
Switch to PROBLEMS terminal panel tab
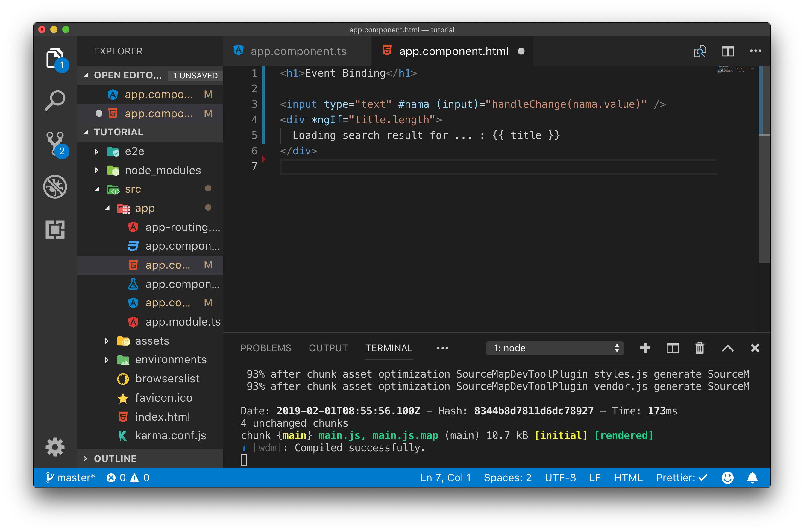[x=266, y=349]
